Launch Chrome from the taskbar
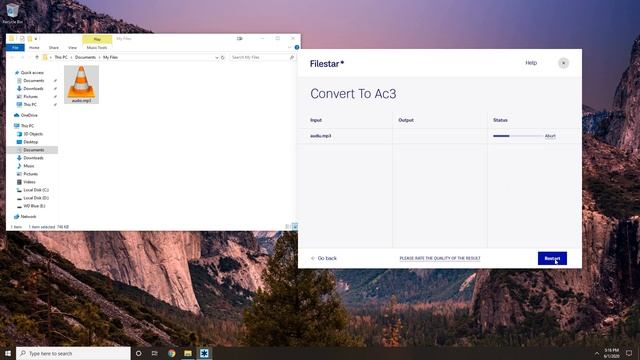This screenshot has width=640, height=360. (171, 353)
